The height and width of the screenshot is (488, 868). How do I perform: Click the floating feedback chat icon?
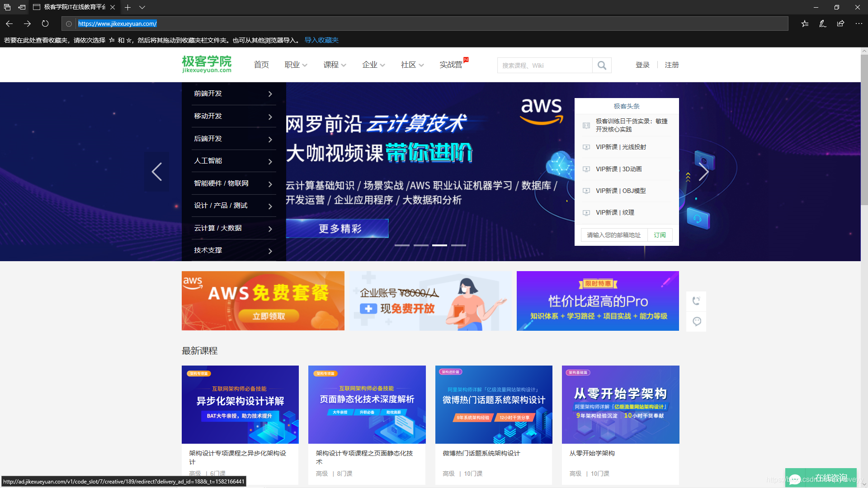(x=696, y=321)
